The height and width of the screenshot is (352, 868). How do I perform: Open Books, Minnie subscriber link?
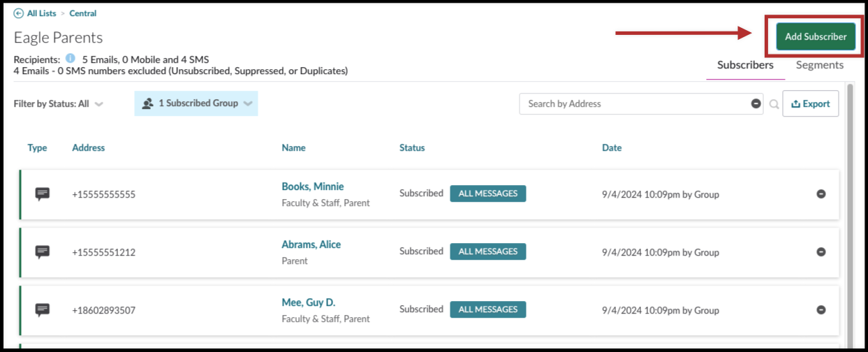pyautogui.click(x=313, y=186)
